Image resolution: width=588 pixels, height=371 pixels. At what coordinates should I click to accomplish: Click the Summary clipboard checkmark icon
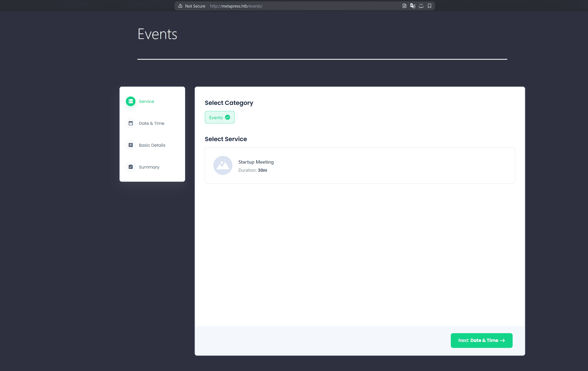point(131,167)
